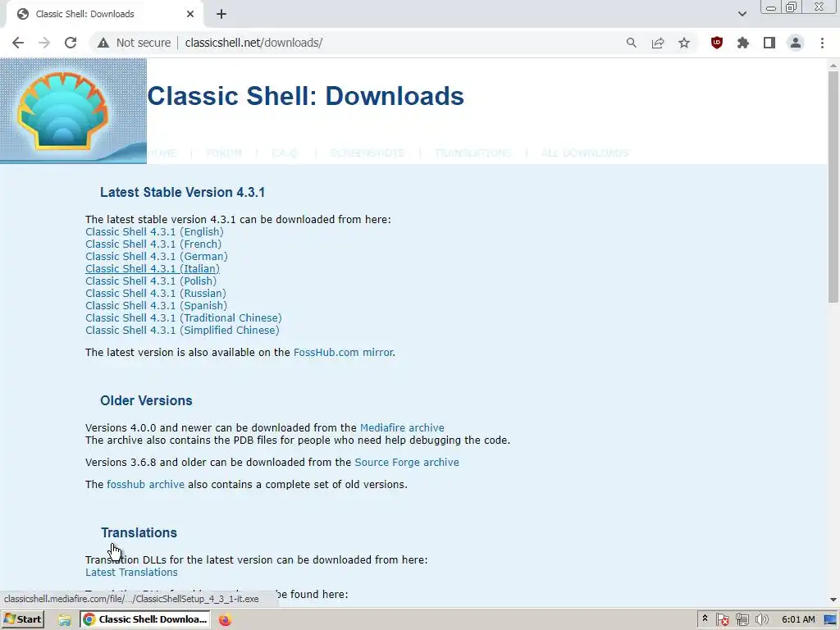Open the Extensions puzzle icon
Image resolution: width=840 pixels, height=630 pixels.
coord(743,43)
